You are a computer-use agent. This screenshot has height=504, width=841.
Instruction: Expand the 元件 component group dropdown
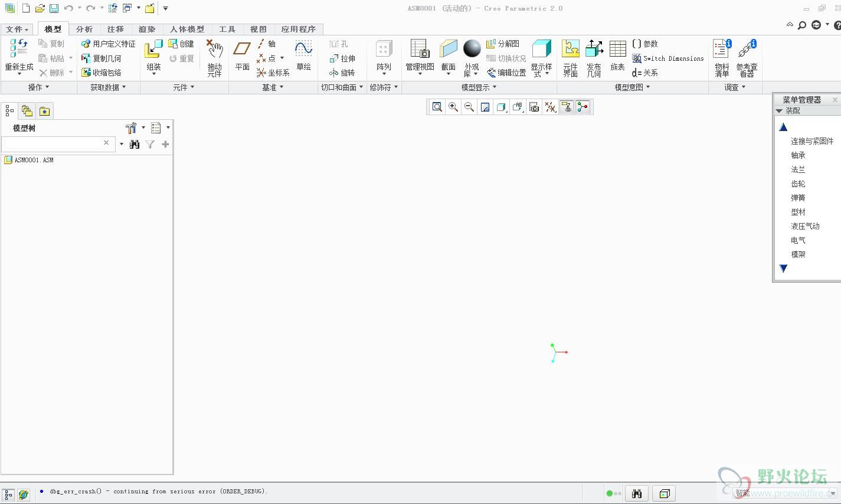coord(184,87)
